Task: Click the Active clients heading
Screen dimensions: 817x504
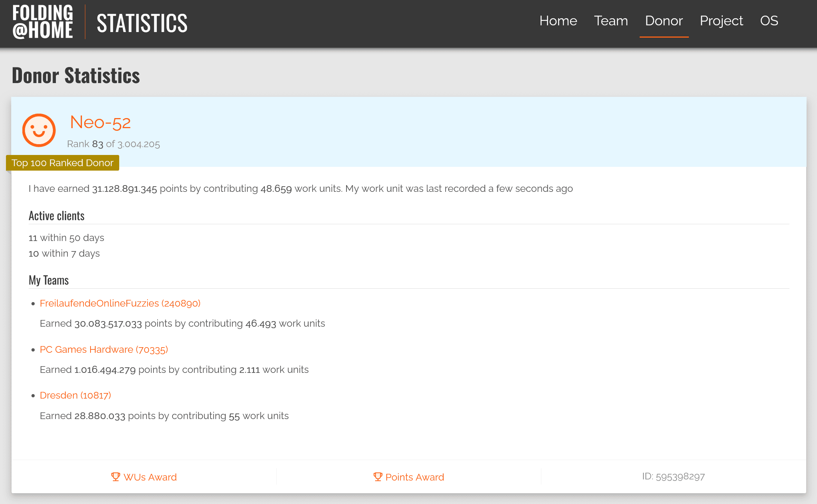Action: point(57,216)
